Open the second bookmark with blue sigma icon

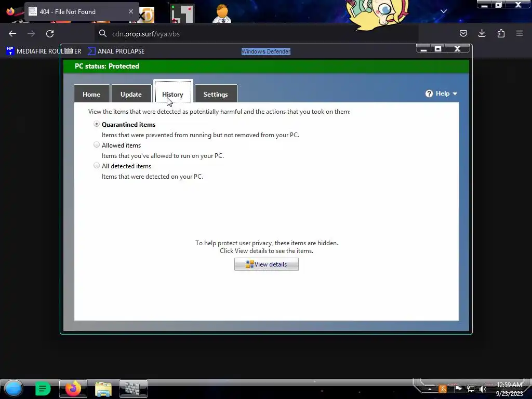[x=116, y=51]
